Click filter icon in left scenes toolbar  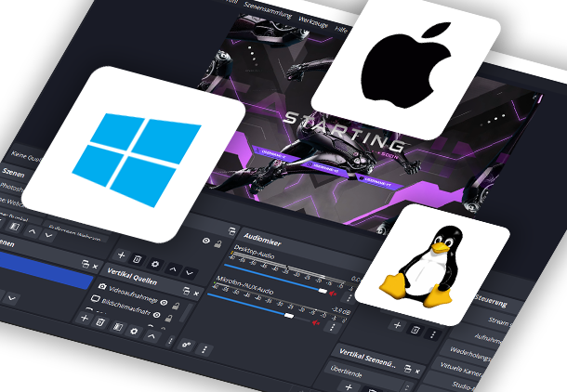(x=15, y=227)
